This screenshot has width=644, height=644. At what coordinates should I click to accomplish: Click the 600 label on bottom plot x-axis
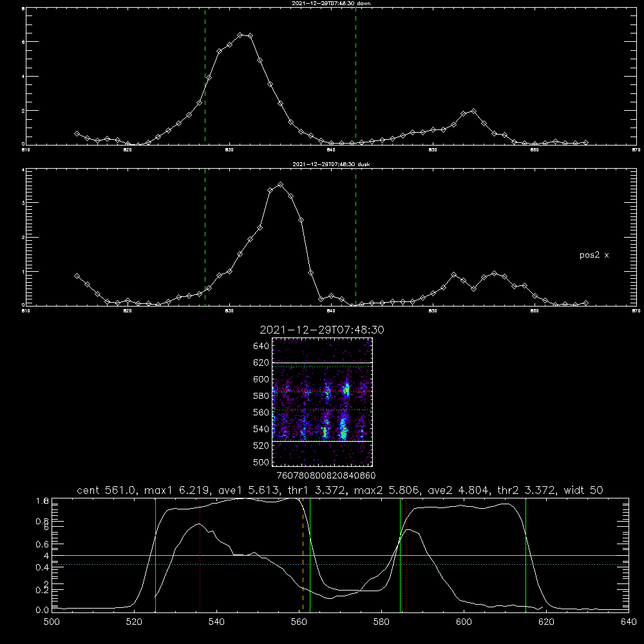464,622
